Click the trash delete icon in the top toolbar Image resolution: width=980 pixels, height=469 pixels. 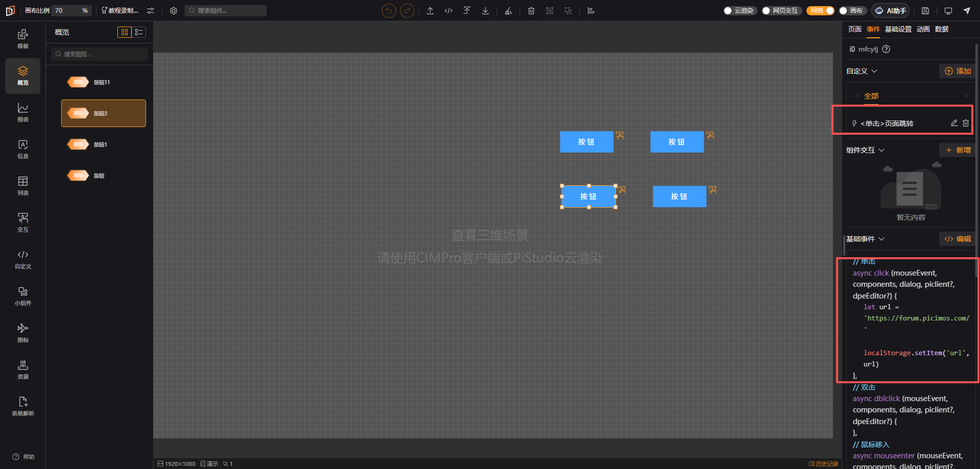(531, 11)
